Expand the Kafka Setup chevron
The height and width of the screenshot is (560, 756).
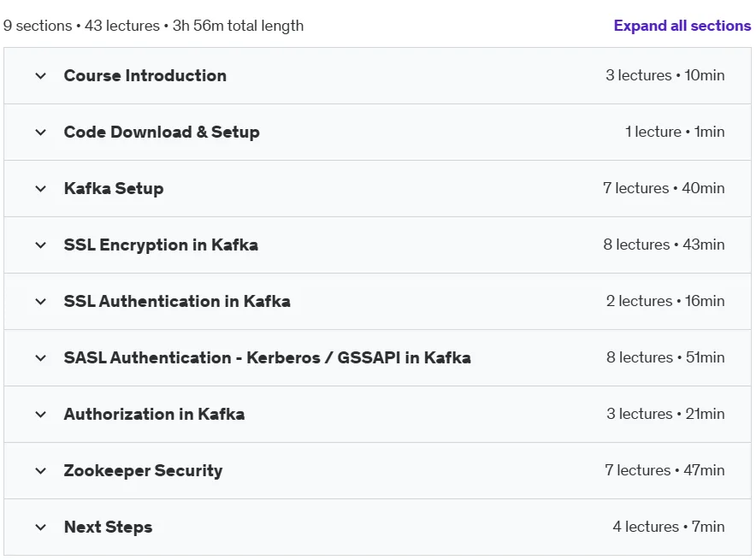coord(41,188)
